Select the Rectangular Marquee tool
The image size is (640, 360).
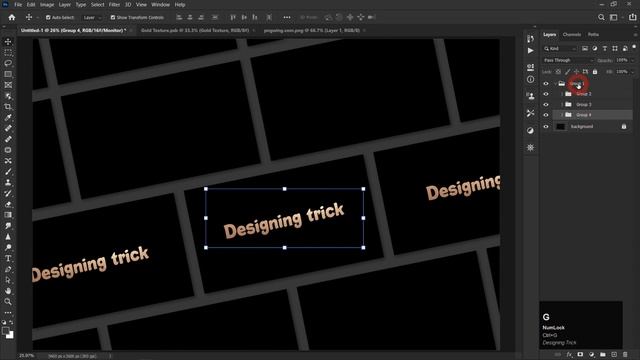click(x=8, y=53)
